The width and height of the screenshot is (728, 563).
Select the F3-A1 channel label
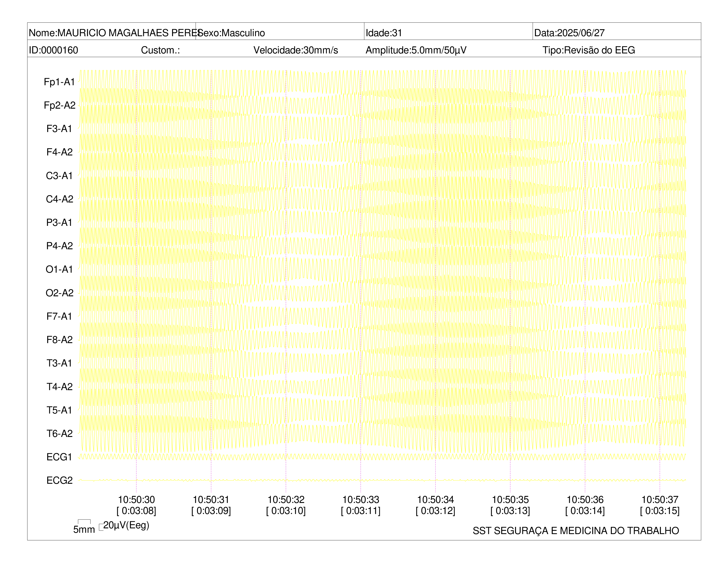coord(59,129)
